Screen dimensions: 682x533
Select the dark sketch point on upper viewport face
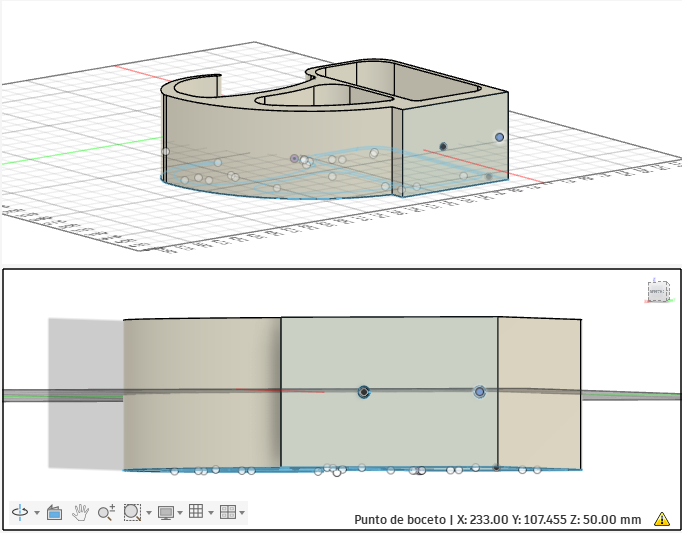[x=443, y=147]
